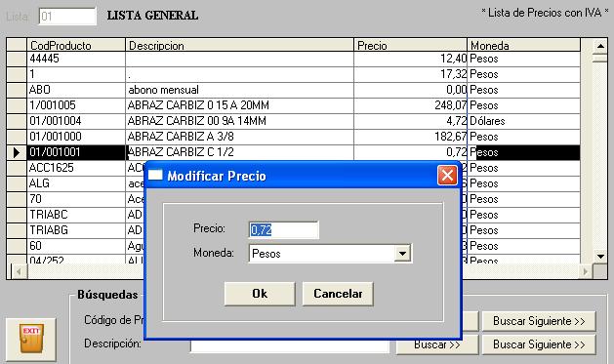Close the Modificar Precio dialog
614x364 pixels.
pyautogui.click(x=447, y=175)
